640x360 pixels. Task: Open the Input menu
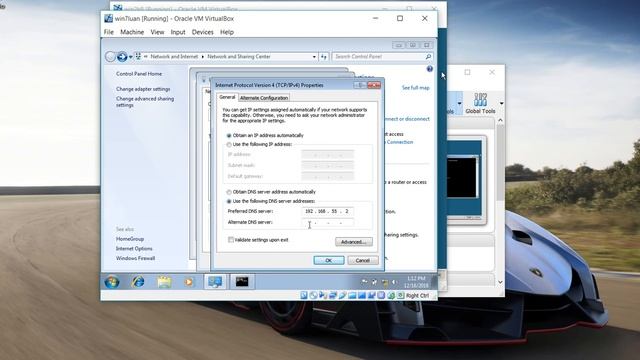[178, 32]
